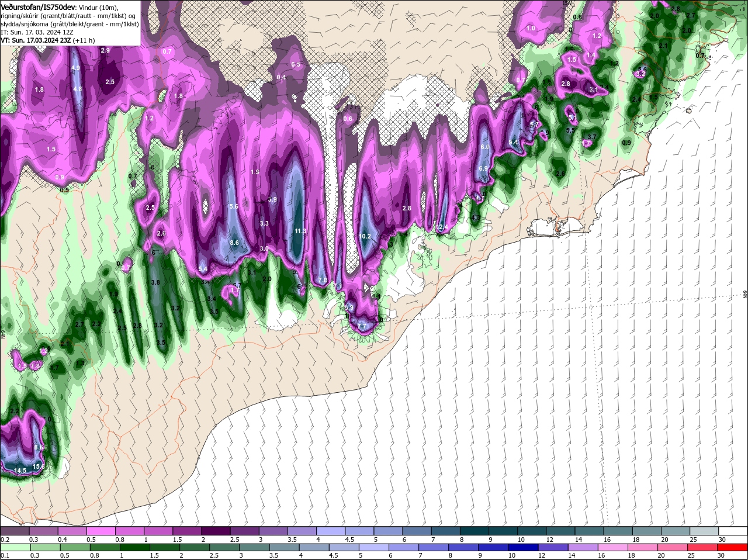Click the 4.3 value on the map
The height and width of the screenshot is (560, 748).
pyautogui.click(x=475, y=218)
